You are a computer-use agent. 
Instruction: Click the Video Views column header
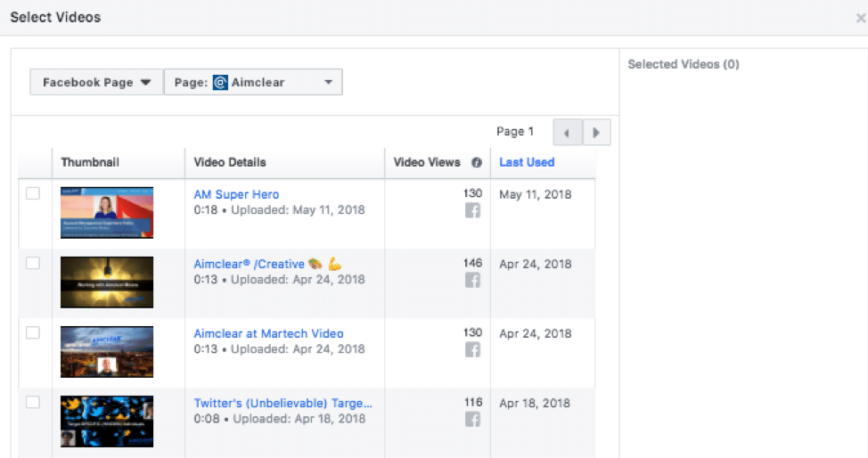(427, 162)
